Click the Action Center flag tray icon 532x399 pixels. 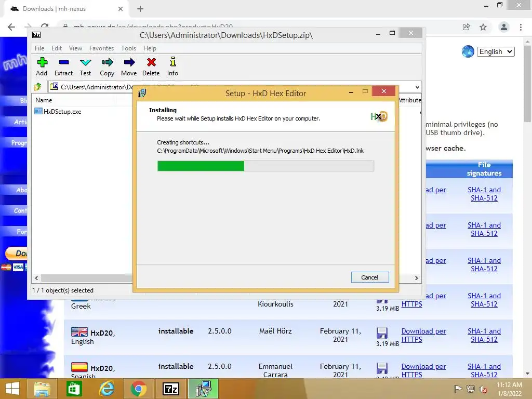click(458, 389)
